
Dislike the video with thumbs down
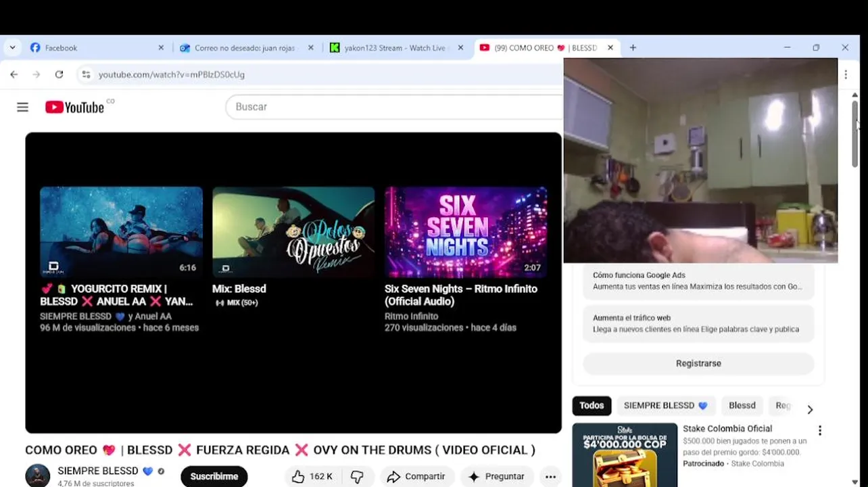click(x=357, y=476)
